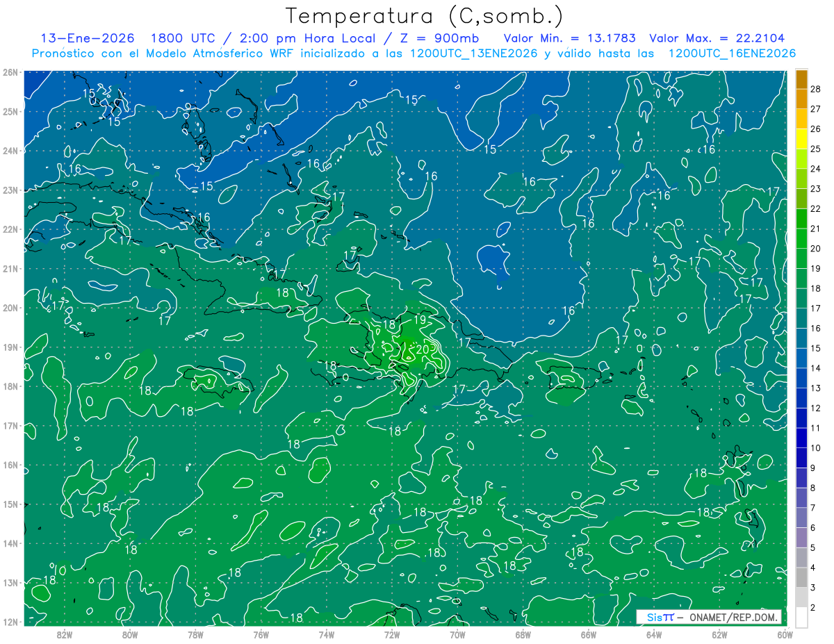Click the 20N latitude axis label
The width and height of the screenshot is (834, 644).
[x=10, y=308]
